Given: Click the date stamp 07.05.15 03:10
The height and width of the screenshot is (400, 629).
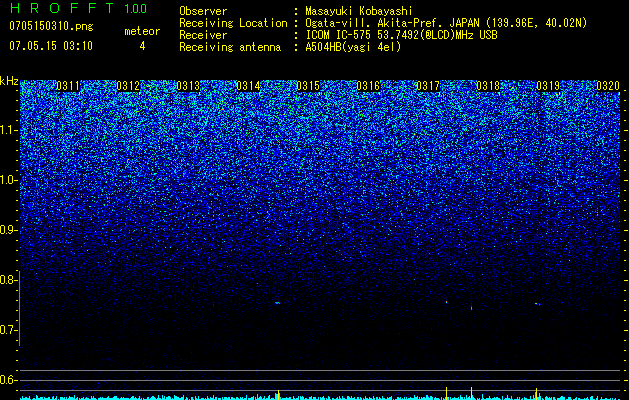Looking at the screenshot, I should click(51, 46).
